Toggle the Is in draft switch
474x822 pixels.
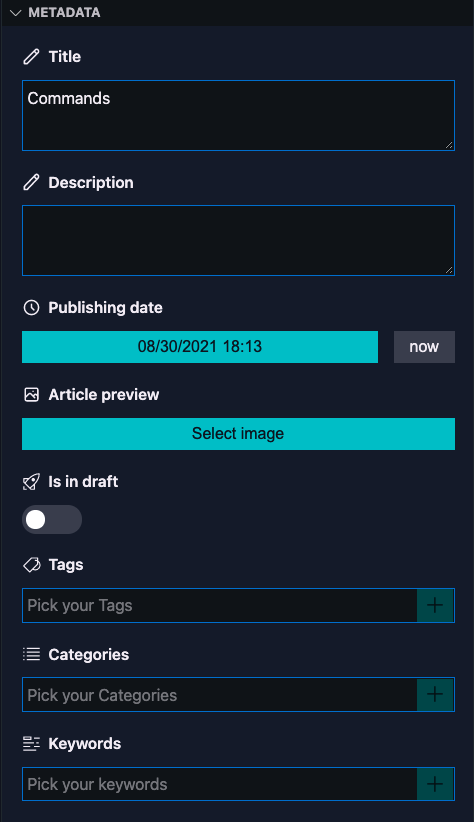pyautogui.click(x=52, y=520)
